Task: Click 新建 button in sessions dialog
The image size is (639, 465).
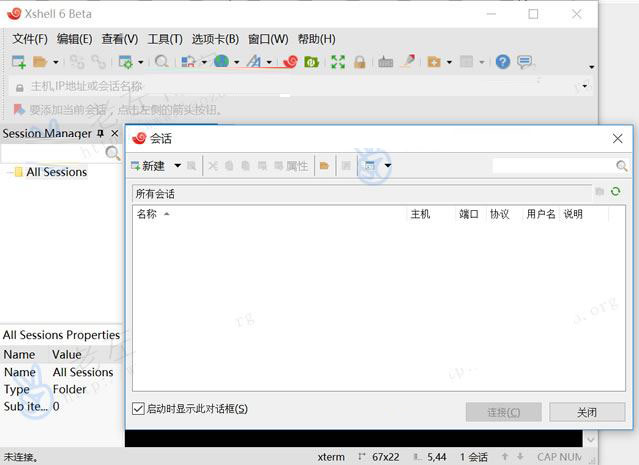Action: pos(148,166)
